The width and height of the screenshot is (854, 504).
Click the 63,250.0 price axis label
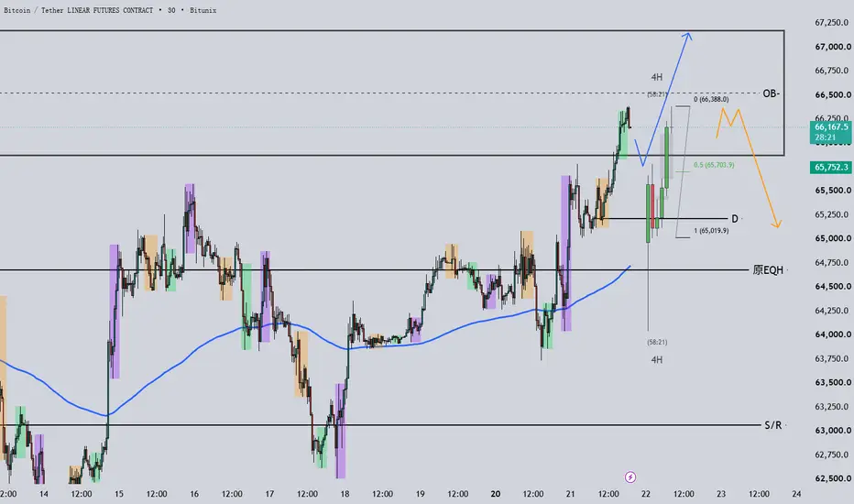(x=832, y=407)
